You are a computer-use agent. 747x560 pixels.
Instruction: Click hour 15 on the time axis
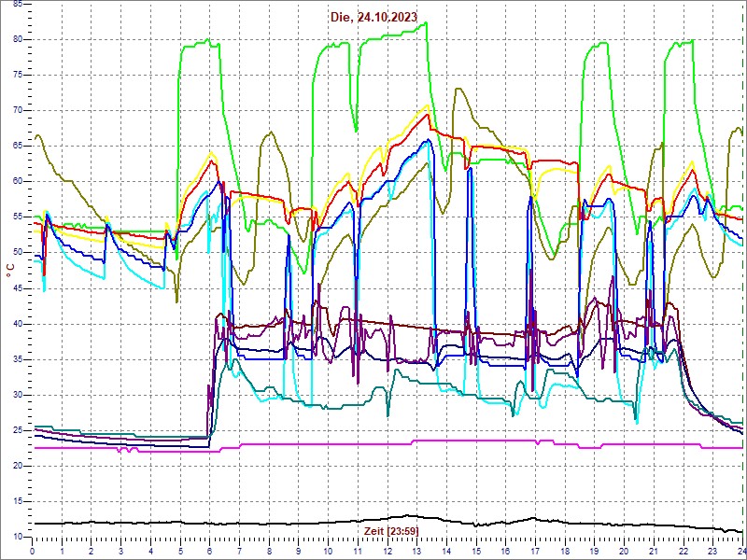click(x=475, y=551)
